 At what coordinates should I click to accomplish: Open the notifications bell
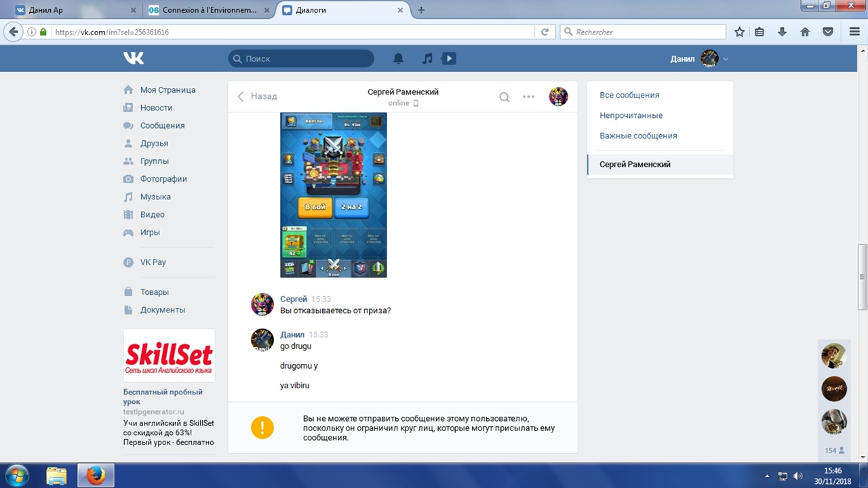[399, 59]
